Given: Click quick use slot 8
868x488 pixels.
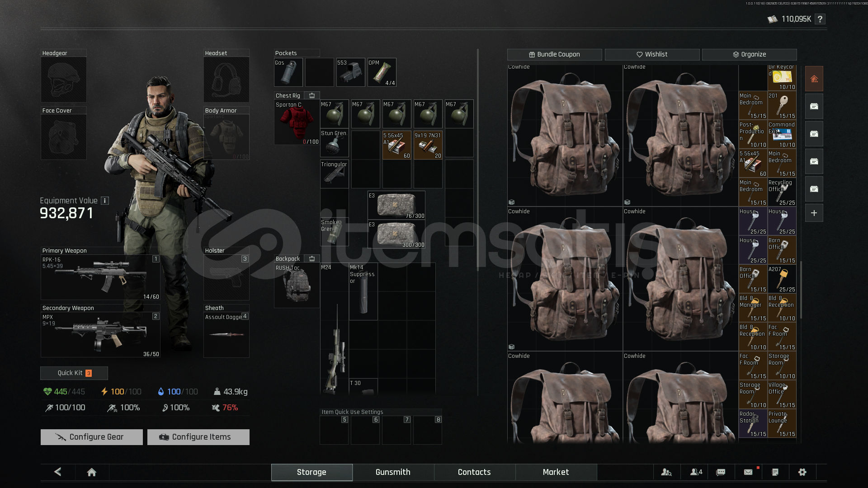Looking at the screenshot, I should 428,430.
